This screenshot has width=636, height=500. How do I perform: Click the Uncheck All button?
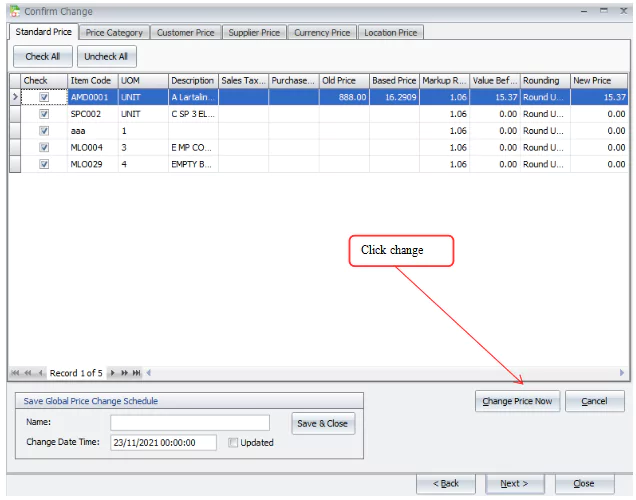pos(107,56)
